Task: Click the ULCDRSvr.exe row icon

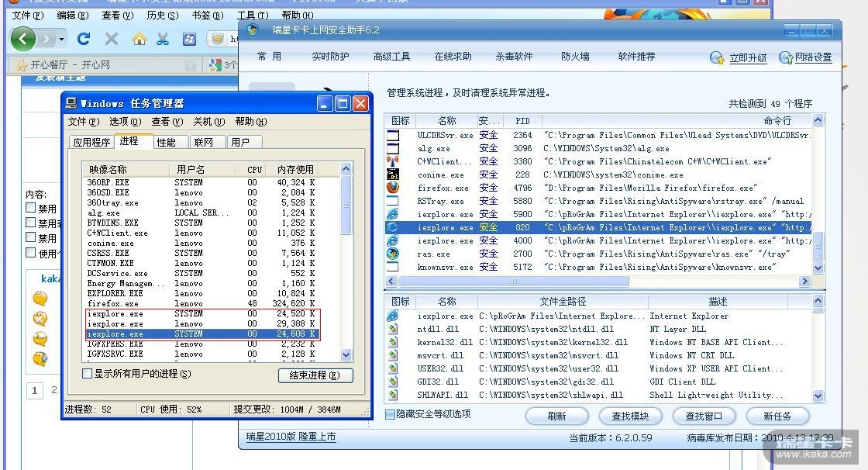Action: pyautogui.click(x=392, y=135)
